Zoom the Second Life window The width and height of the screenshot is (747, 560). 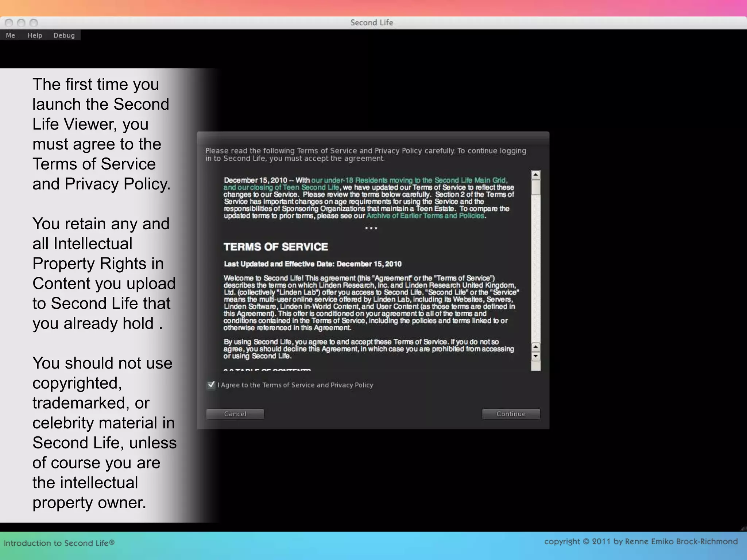coord(34,23)
